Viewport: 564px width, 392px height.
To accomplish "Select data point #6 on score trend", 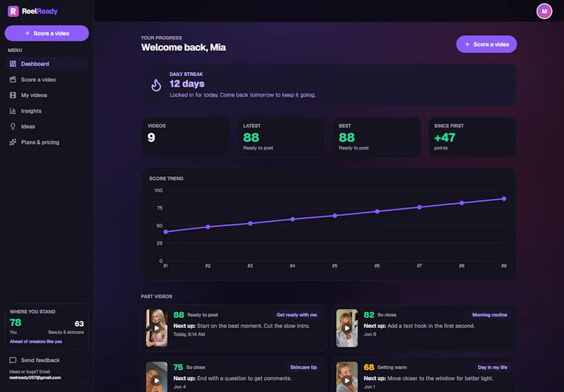I will tap(377, 212).
